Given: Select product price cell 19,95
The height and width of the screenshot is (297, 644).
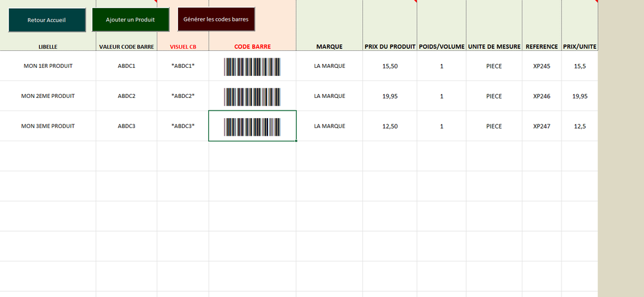Looking at the screenshot, I should pos(390,96).
